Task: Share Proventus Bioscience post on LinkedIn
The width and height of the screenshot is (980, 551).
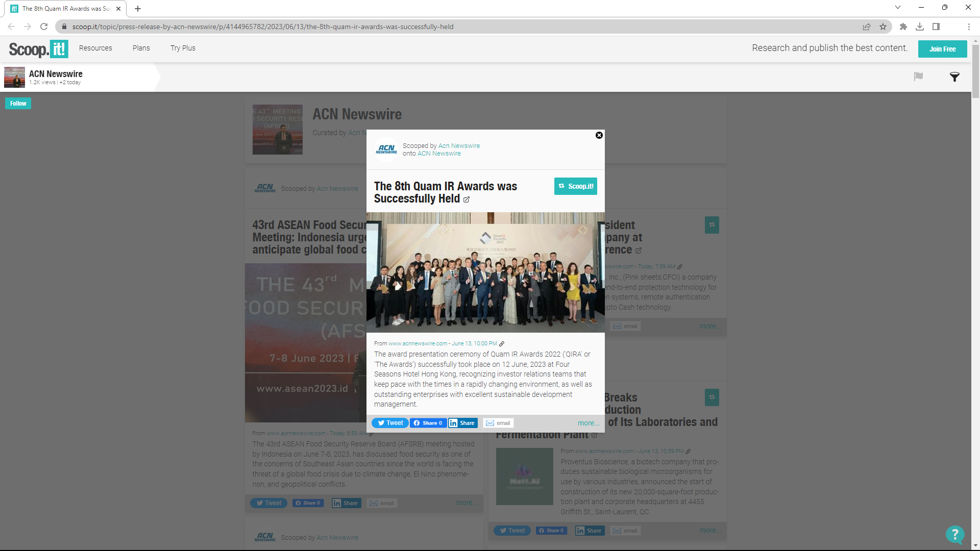Action: coord(590,531)
